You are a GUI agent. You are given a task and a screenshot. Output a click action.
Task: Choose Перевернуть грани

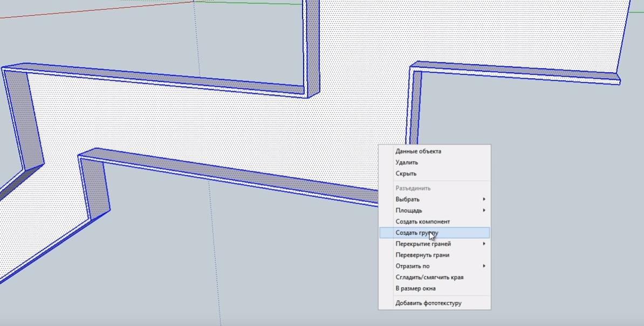(422, 255)
